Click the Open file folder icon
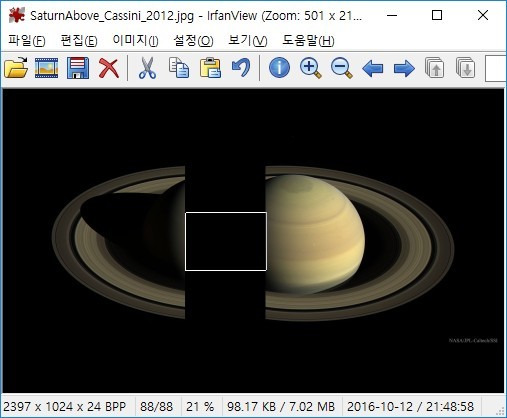Image resolution: width=507 pixels, height=418 pixels. 16,68
